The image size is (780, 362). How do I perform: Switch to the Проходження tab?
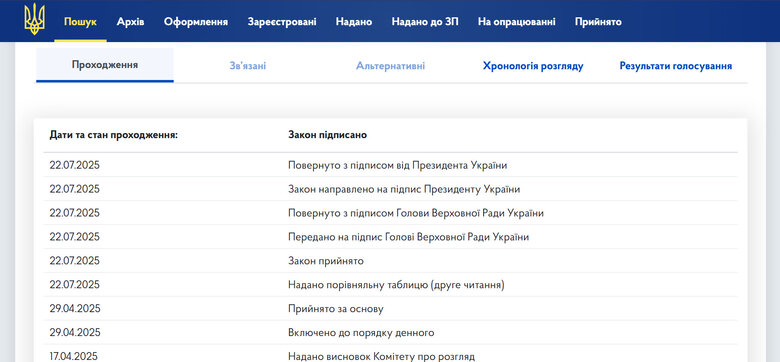pyautogui.click(x=105, y=65)
